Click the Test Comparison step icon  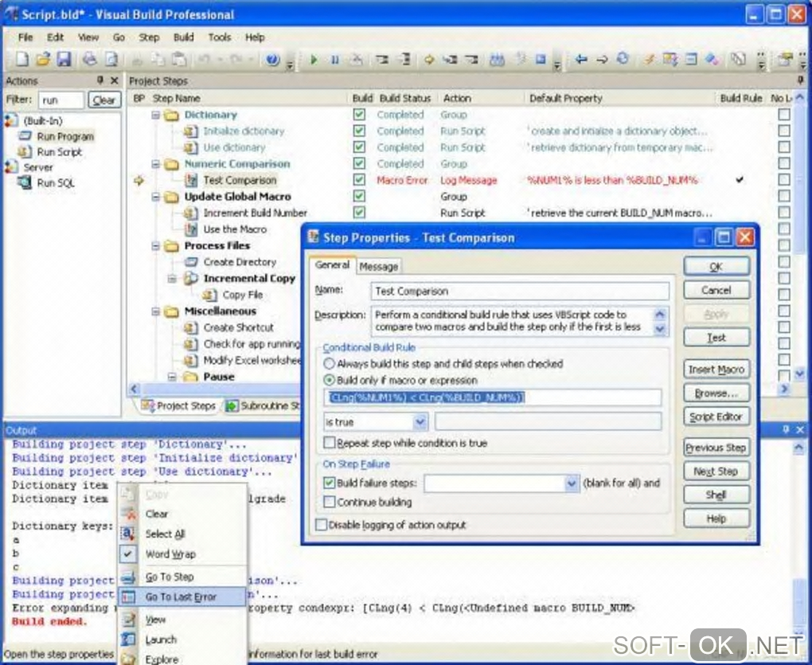tap(192, 180)
